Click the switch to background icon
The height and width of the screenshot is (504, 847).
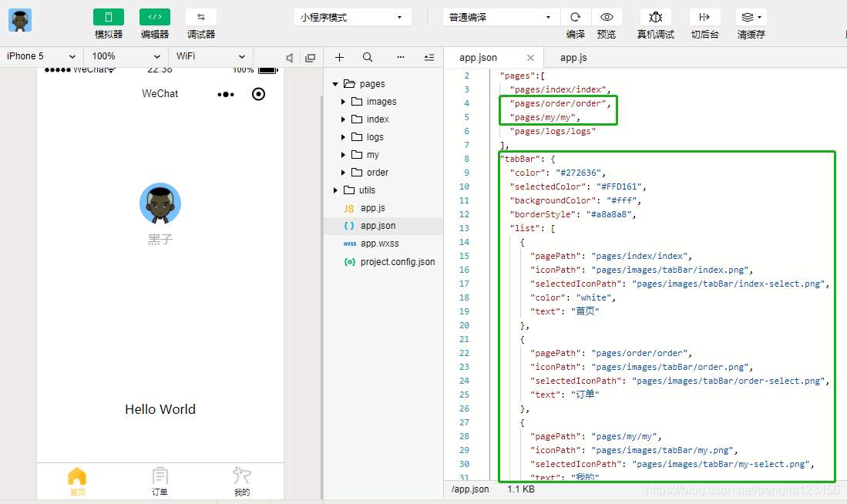pyautogui.click(x=705, y=17)
